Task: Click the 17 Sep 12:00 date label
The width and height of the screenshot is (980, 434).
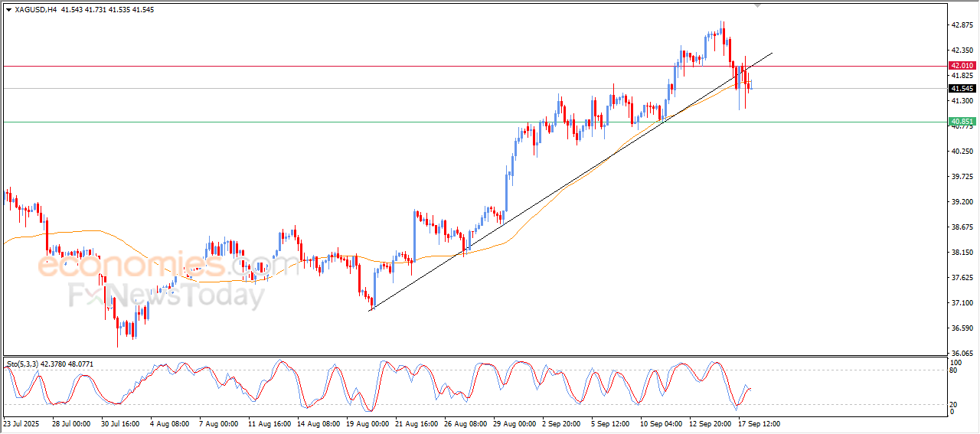Action: (x=759, y=423)
